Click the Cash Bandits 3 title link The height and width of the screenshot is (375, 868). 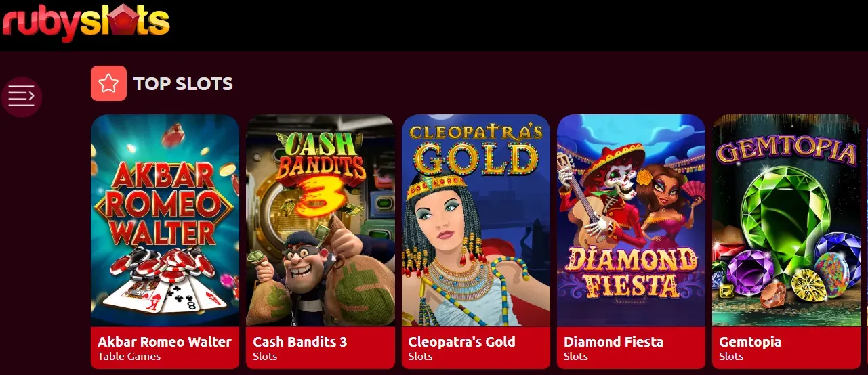click(x=300, y=342)
